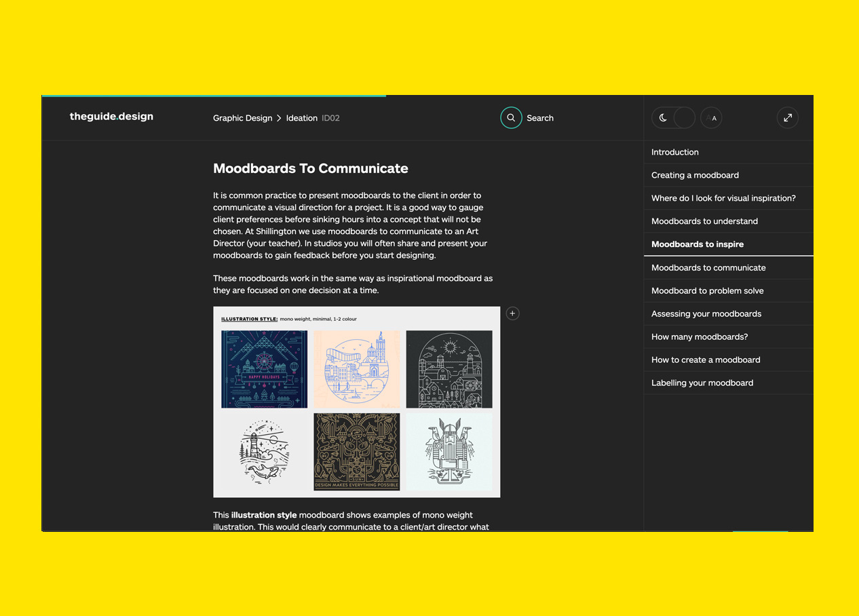This screenshot has height=616, width=859.
Task: Select Moodboards to inspire section
Action: tap(697, 244)
